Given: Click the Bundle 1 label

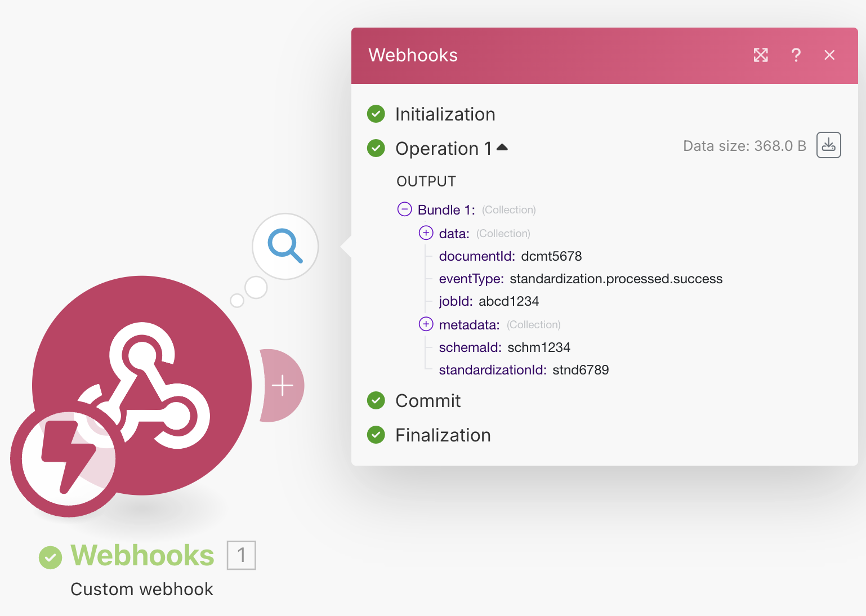Looking at the screenshot, I should pos(447,210).
